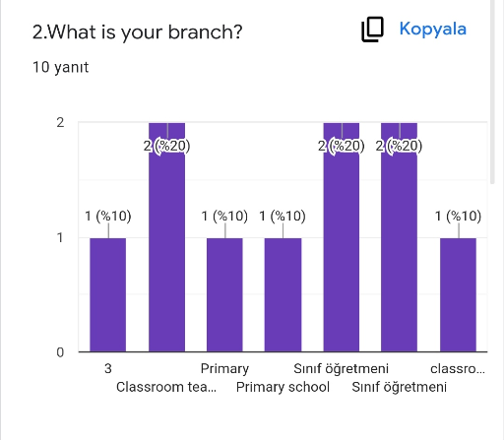
Task: Select the bar labeled 3
Action: click(108, 295)
